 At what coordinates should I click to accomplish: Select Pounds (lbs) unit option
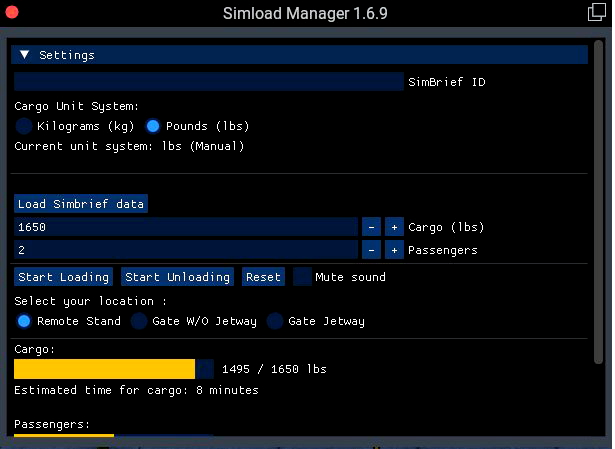[153, 126]
